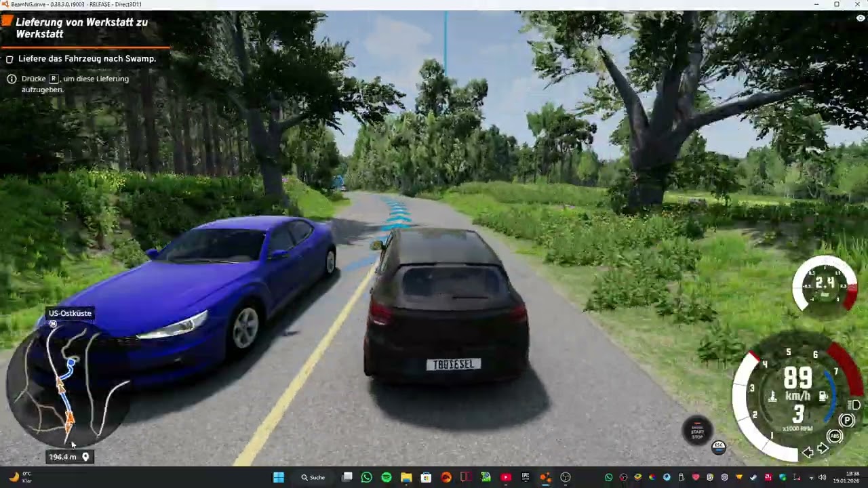Click the eye icon in top-right corner
The height and width of the screenshot is (488, 868).
point(860,18)
